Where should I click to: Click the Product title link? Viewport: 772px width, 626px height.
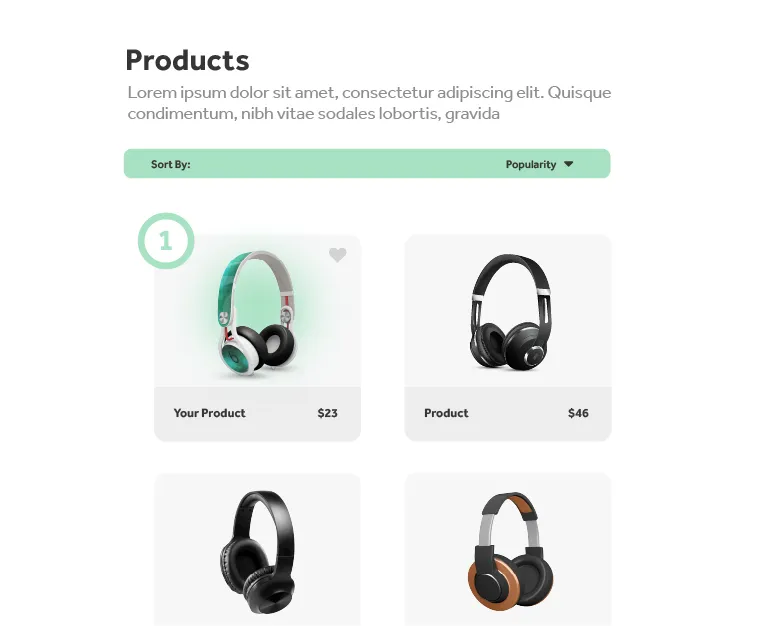pyautogui.click(x=446, y=413)
